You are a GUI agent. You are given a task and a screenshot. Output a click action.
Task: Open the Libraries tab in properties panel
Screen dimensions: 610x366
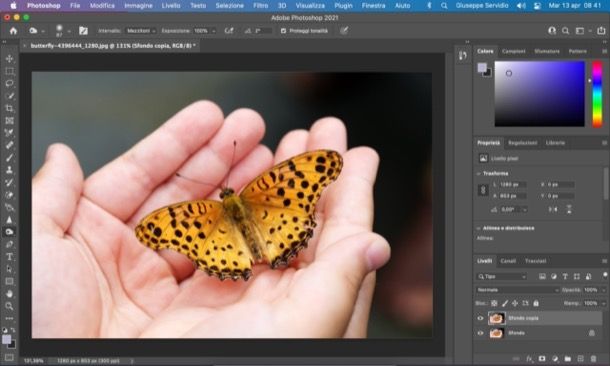pos(555,143)
